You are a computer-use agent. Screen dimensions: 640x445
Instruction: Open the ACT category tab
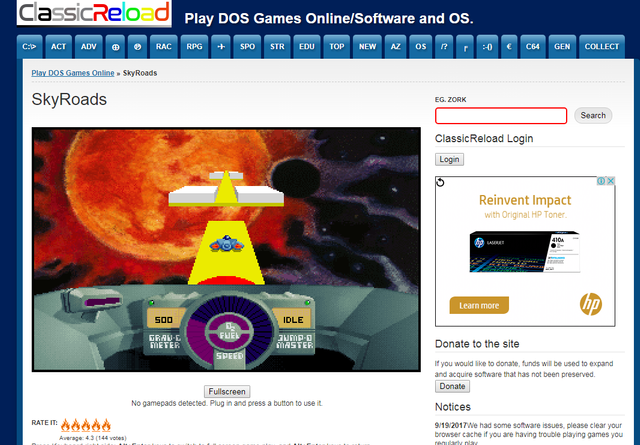[x=58, y=47]
